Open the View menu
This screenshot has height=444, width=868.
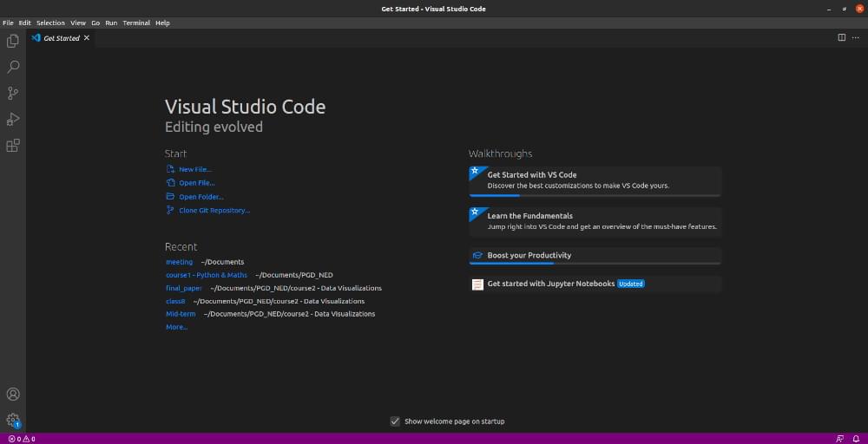pyautogui.click(x=78, y=23)
